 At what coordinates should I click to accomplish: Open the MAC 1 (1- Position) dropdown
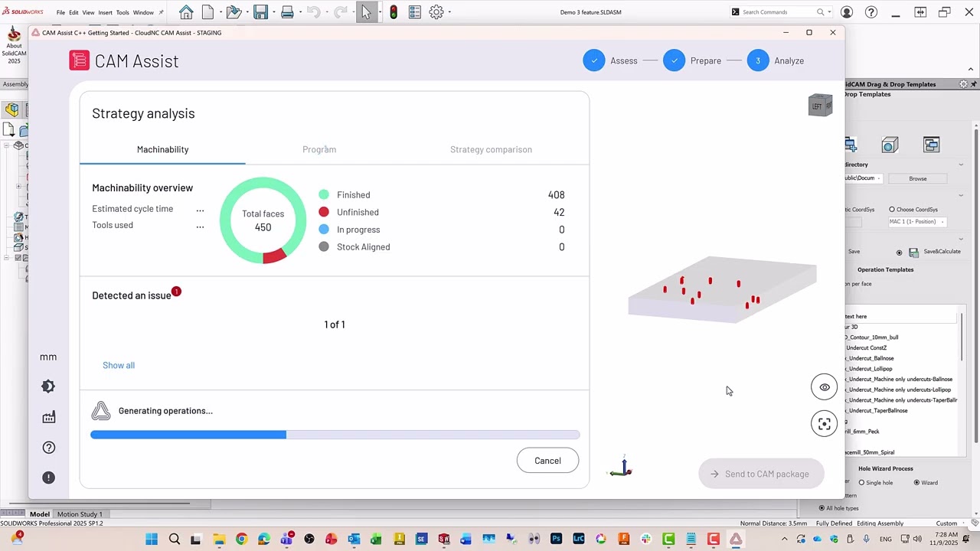pos(917,222)
